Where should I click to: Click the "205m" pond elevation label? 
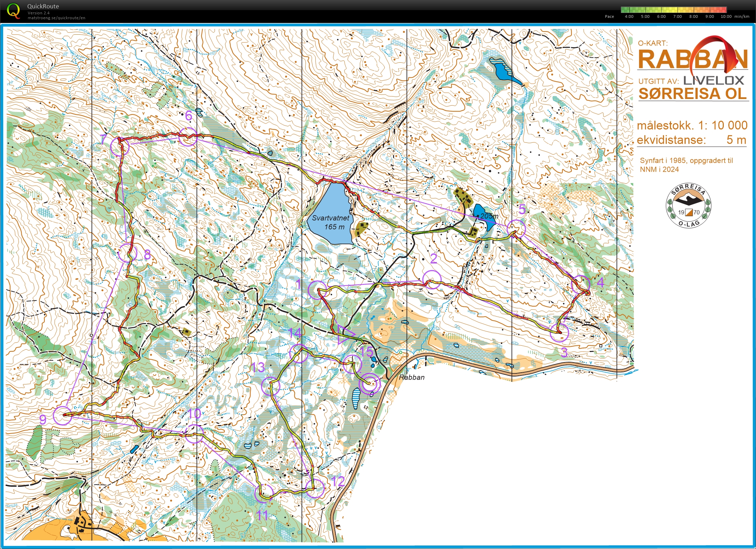[489, 216]
